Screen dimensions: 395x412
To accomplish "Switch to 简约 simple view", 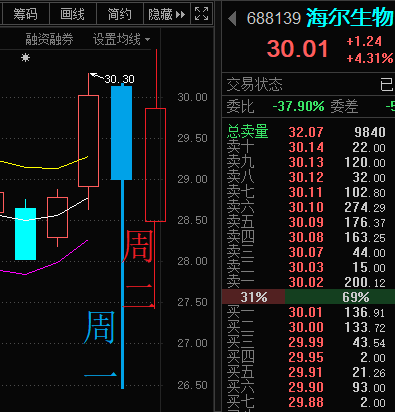I will pyautogui.click(x=120, y=14).
